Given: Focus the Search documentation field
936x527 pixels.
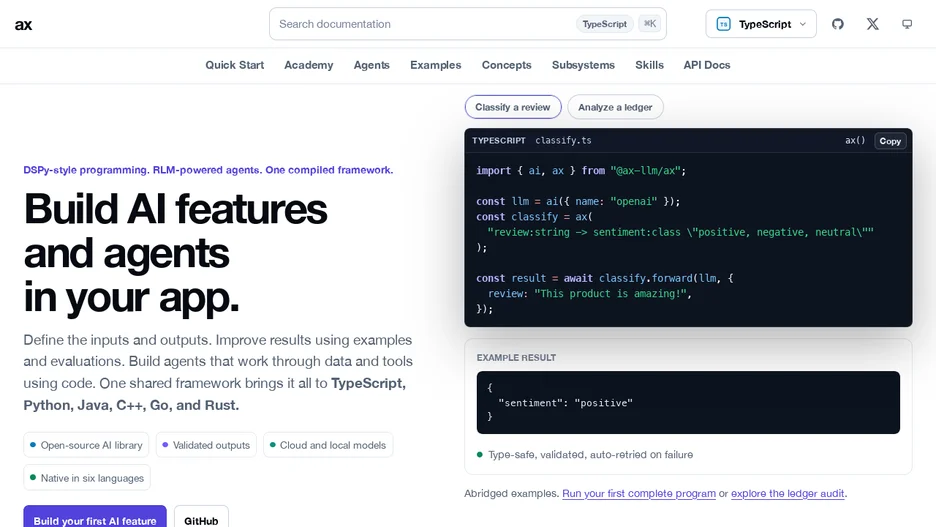Looking at the screenshot, I should (467, 24).
